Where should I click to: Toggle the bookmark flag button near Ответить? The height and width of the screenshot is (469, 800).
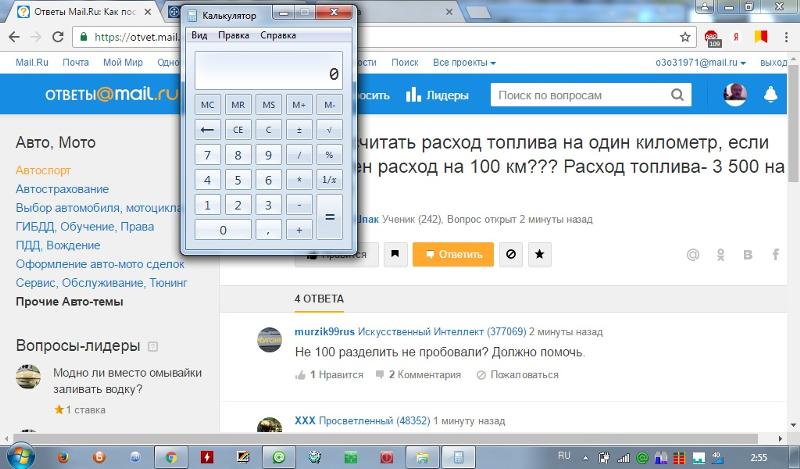(x=394, y=254)
